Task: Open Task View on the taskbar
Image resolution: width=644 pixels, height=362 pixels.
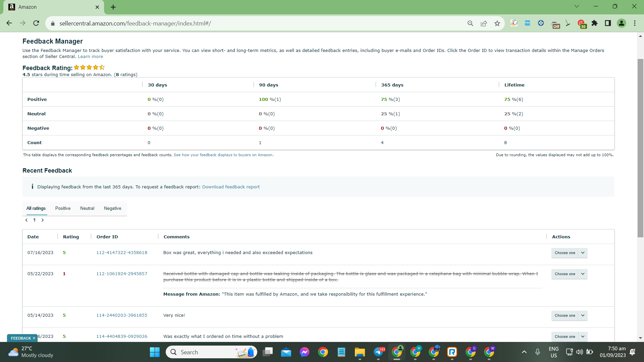Action: 268,352
